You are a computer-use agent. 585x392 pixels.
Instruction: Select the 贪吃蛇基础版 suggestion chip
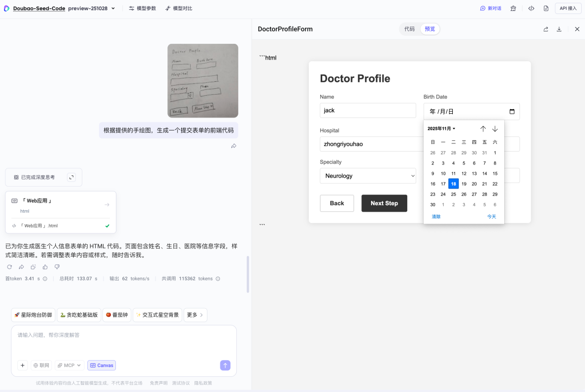click(79, 315)
